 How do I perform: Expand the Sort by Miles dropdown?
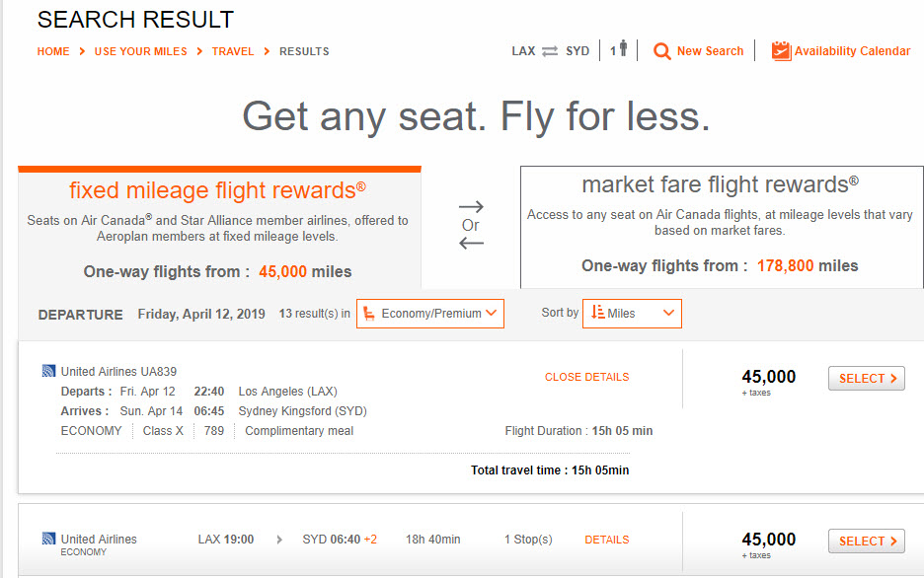(x=632, y=314)
